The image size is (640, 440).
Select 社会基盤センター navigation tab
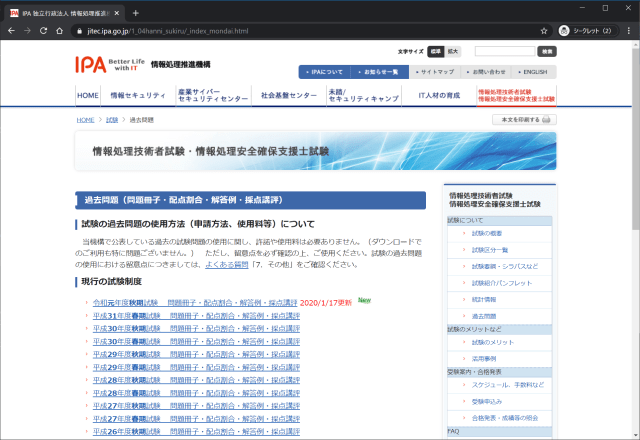pos(289,96)
